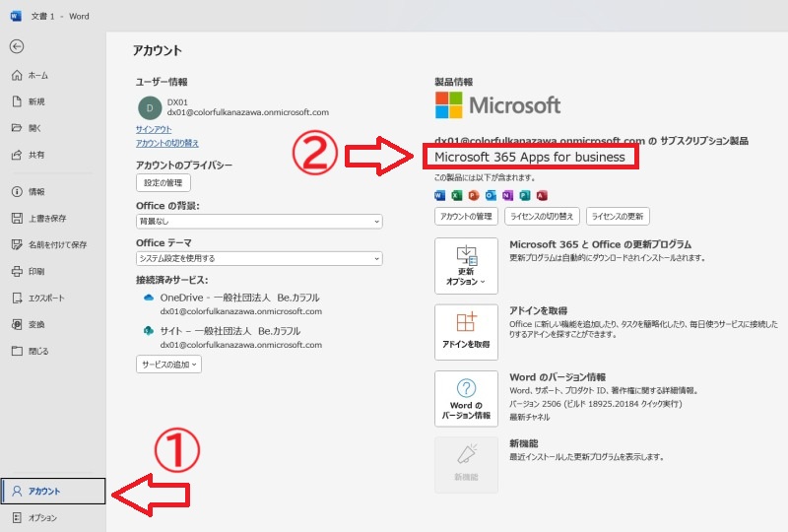Open the 開く (Open) page
788x532 pixels.
coord(35,128)
